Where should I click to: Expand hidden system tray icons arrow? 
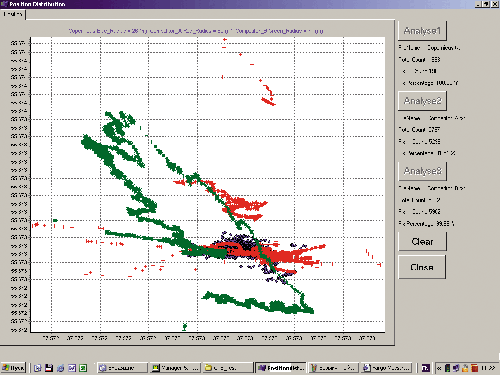(x=439, y=368)
